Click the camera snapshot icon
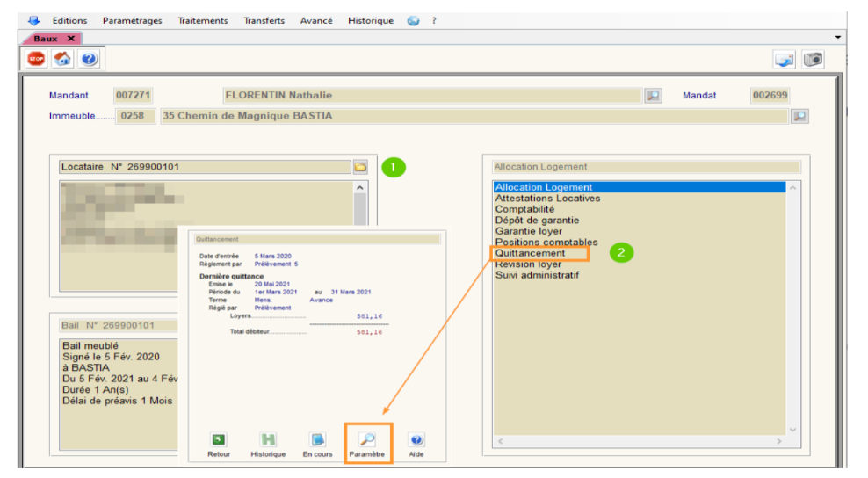868x478 pixels. click(x=814, y=59)
